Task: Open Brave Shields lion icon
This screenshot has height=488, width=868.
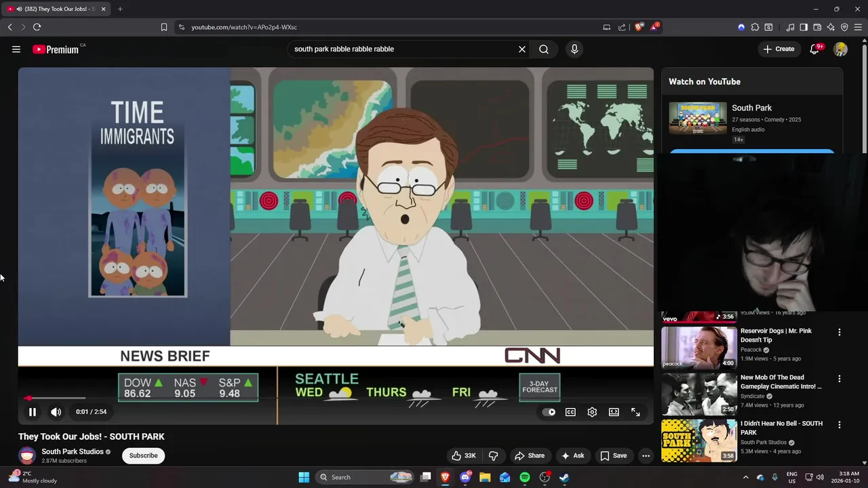Action: [x=639, y=27]
